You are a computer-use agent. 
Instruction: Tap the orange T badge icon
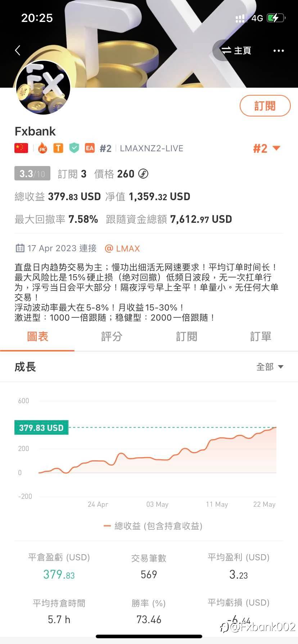(58, 148)
